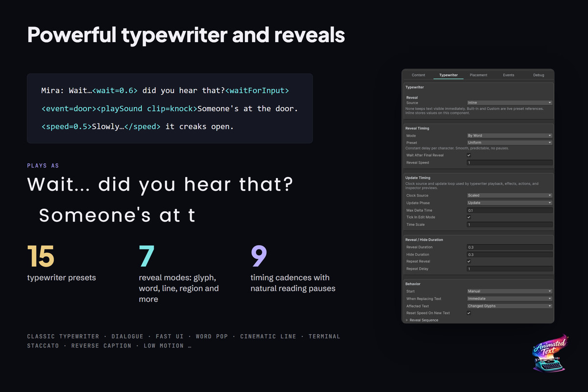Click the Max Delta Time field

(510, 210)
